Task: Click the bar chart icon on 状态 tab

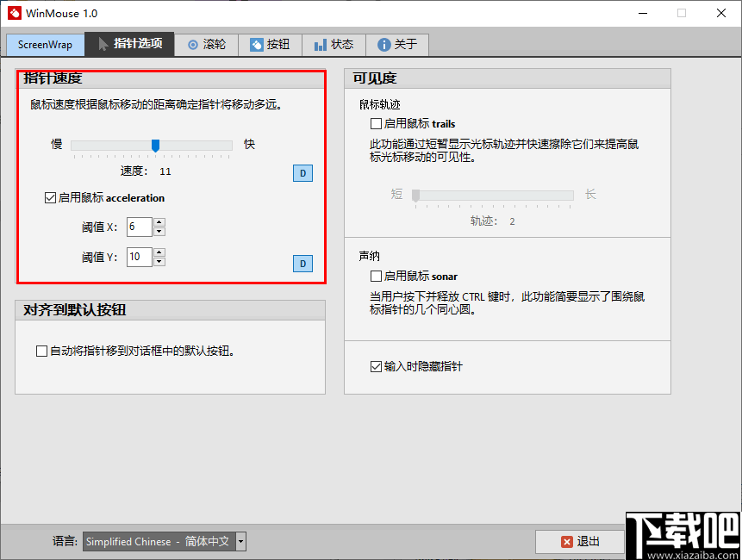Action: point(319,44)
